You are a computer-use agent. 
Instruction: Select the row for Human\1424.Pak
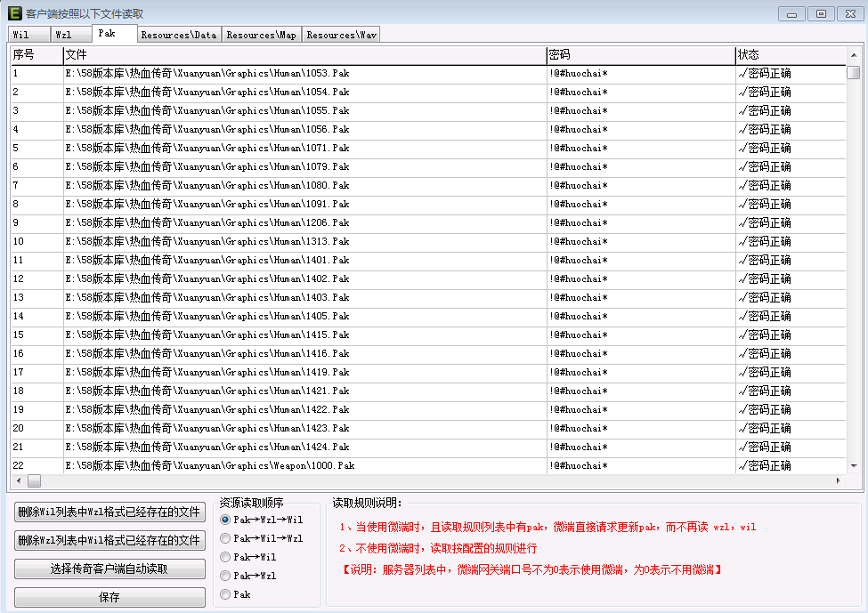(428, 448)
